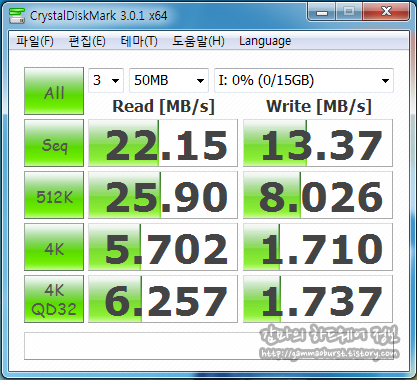This screenshot has width=417, height=380.
Task: Select the 512K write value 8.026
Action: coord(318,195)
